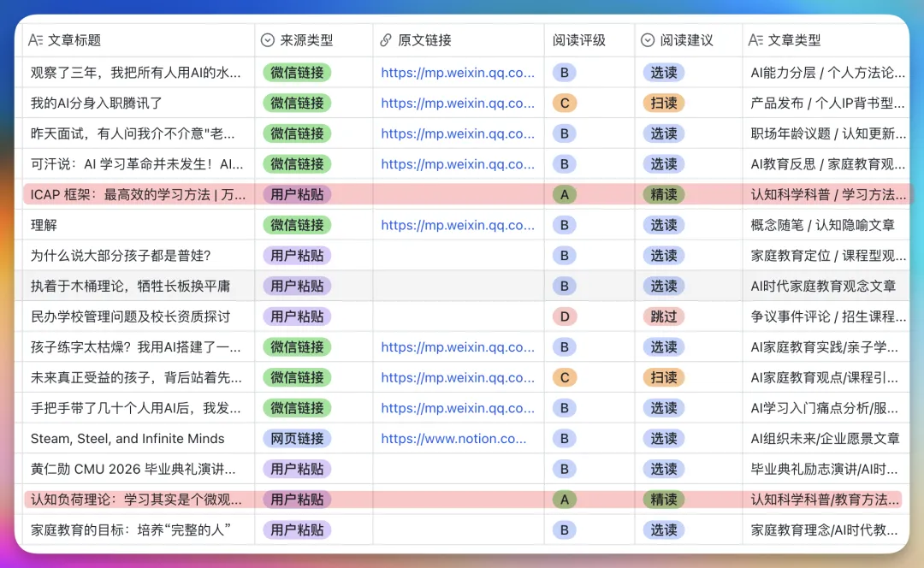
Task: Click the orange 扫读 tag in 未来真正受益的孩子 row
Action: coord(664,378)
